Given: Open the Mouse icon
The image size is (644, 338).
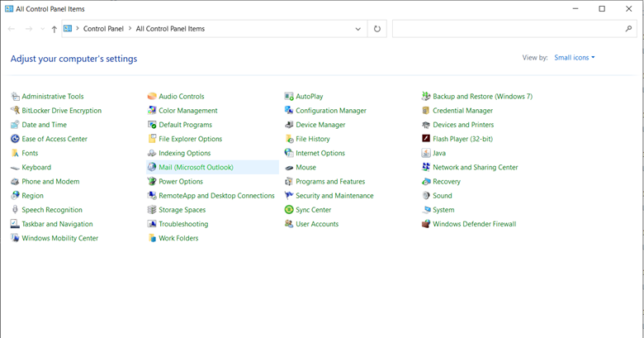Looking at the screenshot, I should point(289,168).
